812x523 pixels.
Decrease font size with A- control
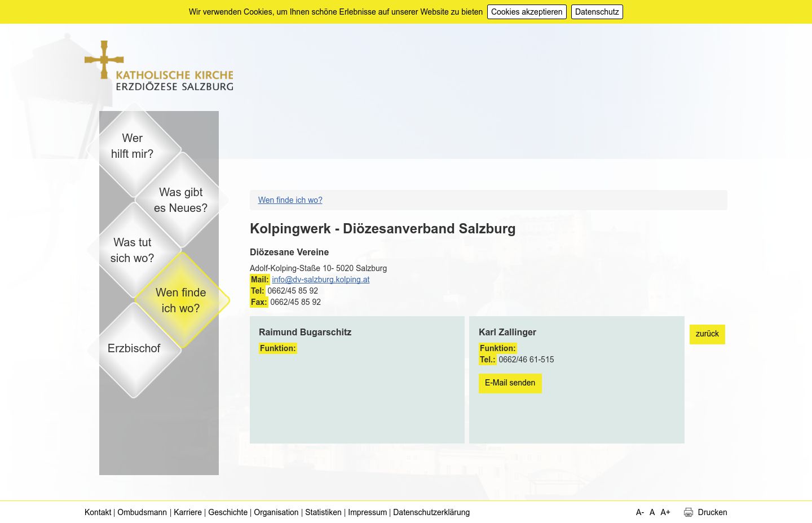point(640,512)
